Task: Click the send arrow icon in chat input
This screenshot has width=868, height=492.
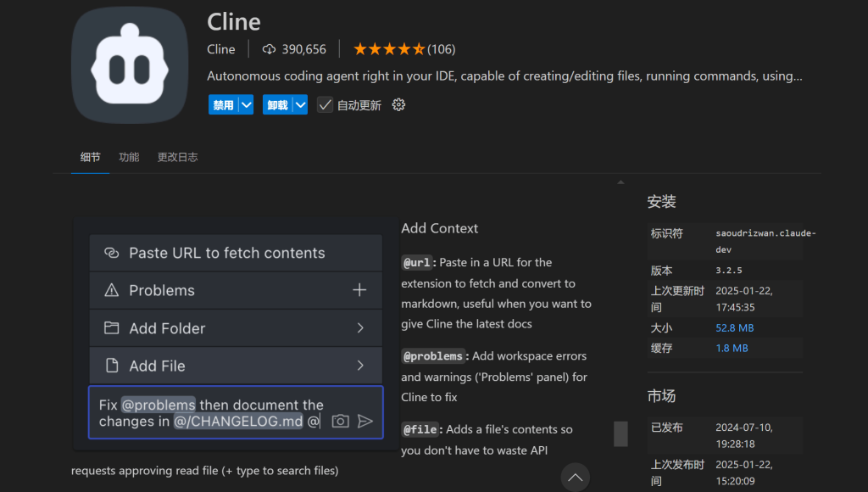Action: pyautogui.click(x=365, y=421)
